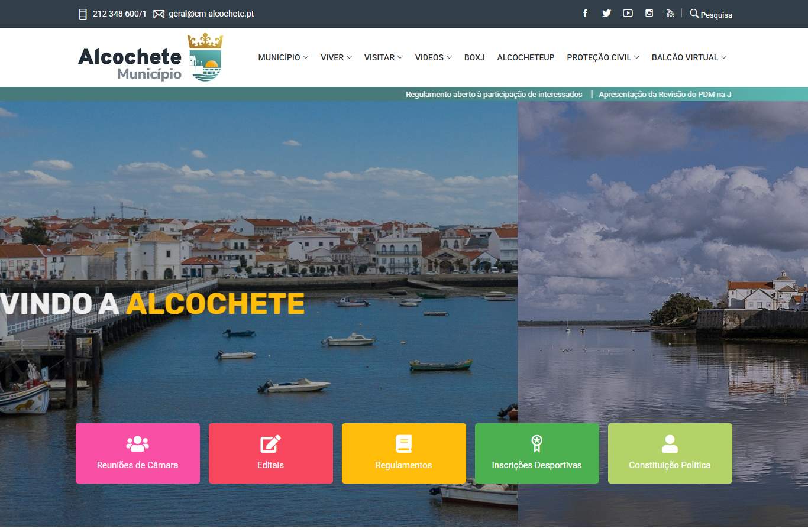Click the book icon on Regulamentos

pyautogui.click(x=403, y=443)
